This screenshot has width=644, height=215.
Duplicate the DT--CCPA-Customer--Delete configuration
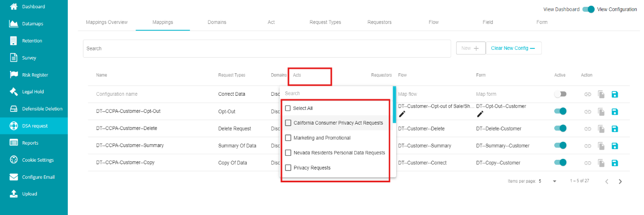pyautogui.click(x=601, y=129)
